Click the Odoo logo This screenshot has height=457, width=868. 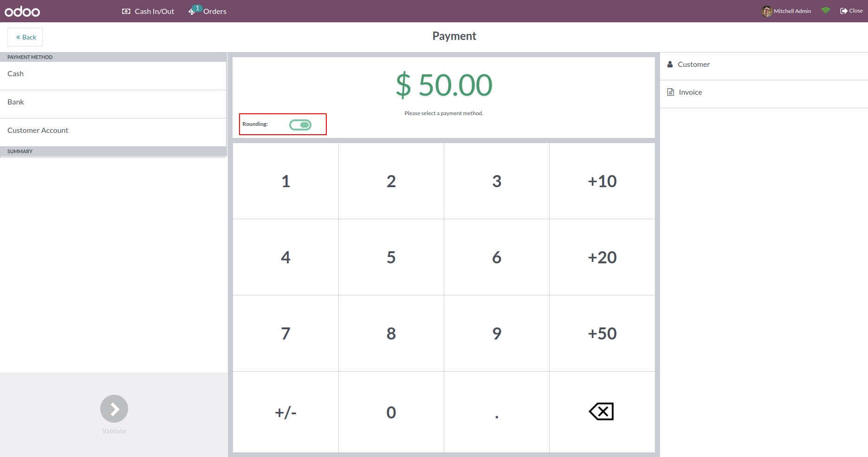point(22,11)
